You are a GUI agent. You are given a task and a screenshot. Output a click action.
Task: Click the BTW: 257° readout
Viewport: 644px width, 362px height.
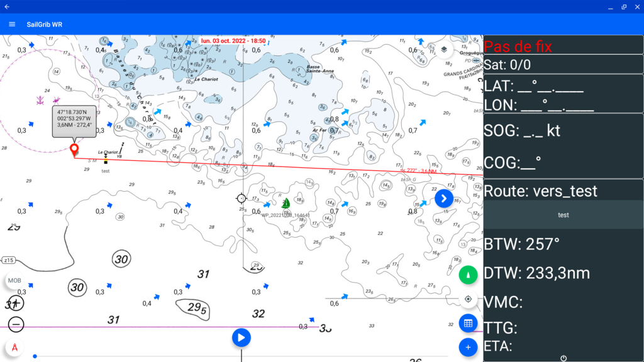coord(521,244)
